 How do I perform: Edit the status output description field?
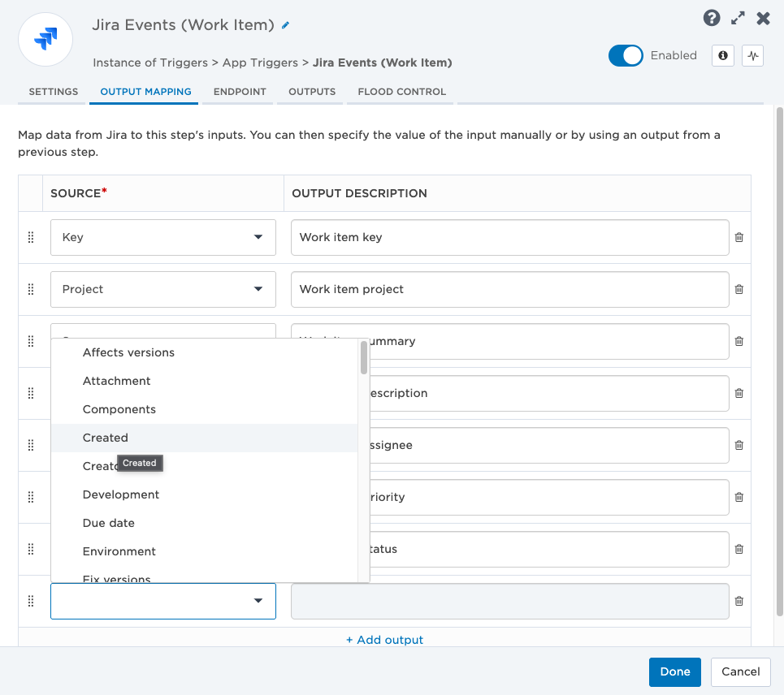pos(549,549)
